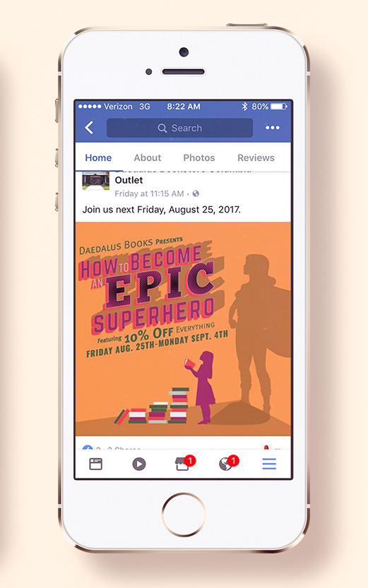
Task: Click the Friday at 11:15 AM timestamp
Action: [149, 194]
